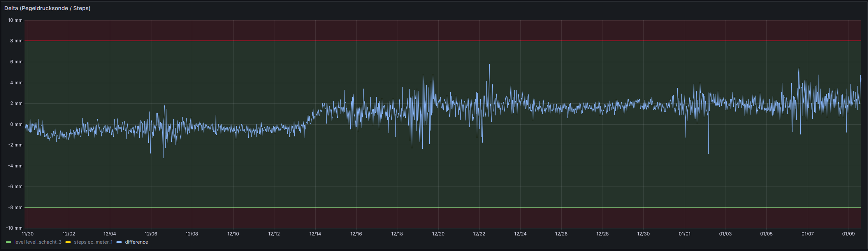Click inside the lower red threshold band
The width and height of the screenshot is (868, 251).
tap(389, 218)
